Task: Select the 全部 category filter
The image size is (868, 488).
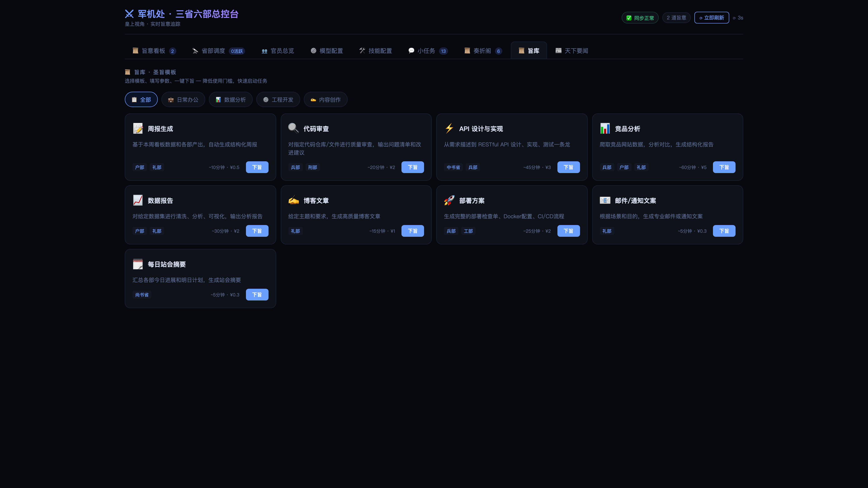Action: pos(141,100)
